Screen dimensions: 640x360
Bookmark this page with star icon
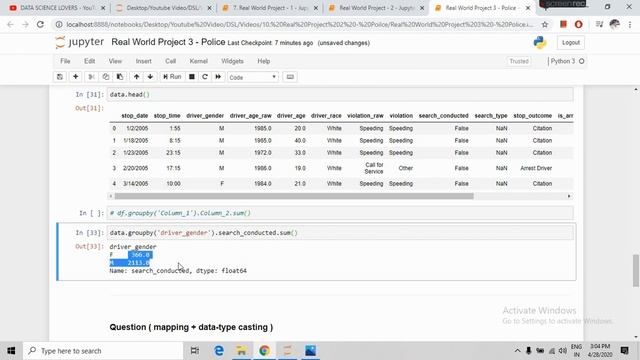coord(545,24)
